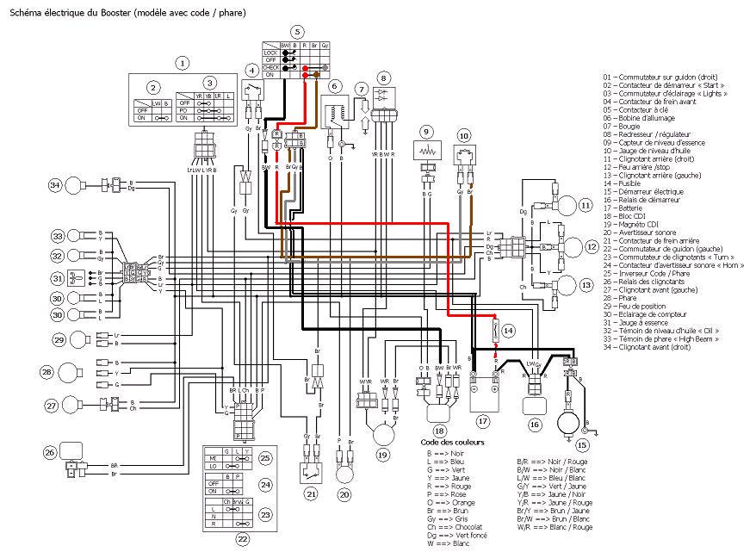Click color code 'Ch ==> Chocolat'
Viewport: 756px width, 552px height.
pyautogui.click(x=455, y=527)
